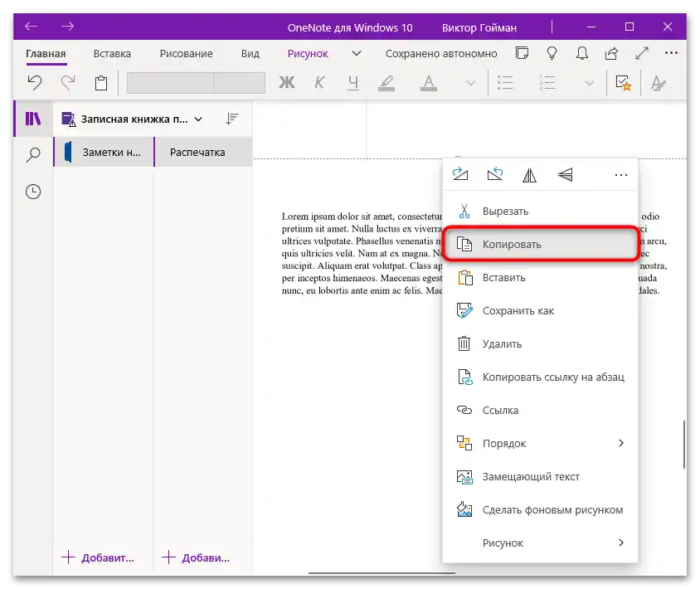700x589 pixels.
Task: Click Добавит... to add a section
Action: pos(98,557)
